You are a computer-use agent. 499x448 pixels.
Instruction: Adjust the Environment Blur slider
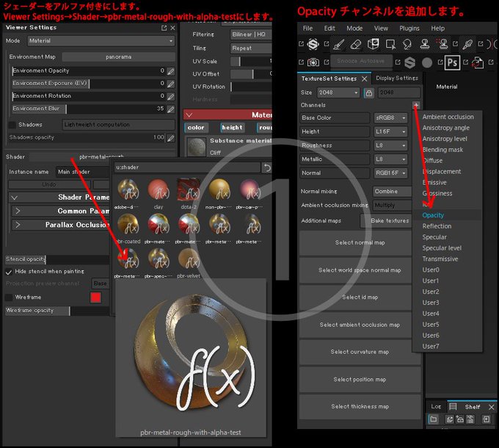(x=89, y=109)
